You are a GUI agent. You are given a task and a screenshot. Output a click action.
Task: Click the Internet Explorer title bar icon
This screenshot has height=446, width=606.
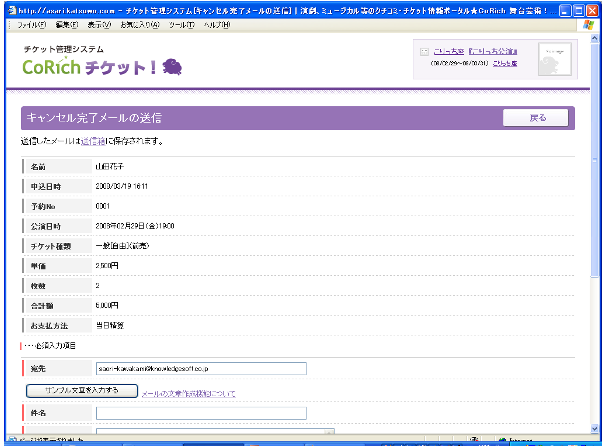click(9, 8)
